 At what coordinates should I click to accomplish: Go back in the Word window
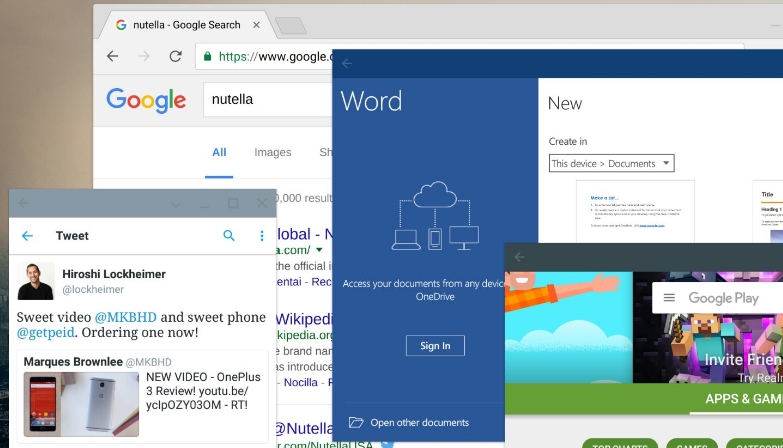click(347, 63)
